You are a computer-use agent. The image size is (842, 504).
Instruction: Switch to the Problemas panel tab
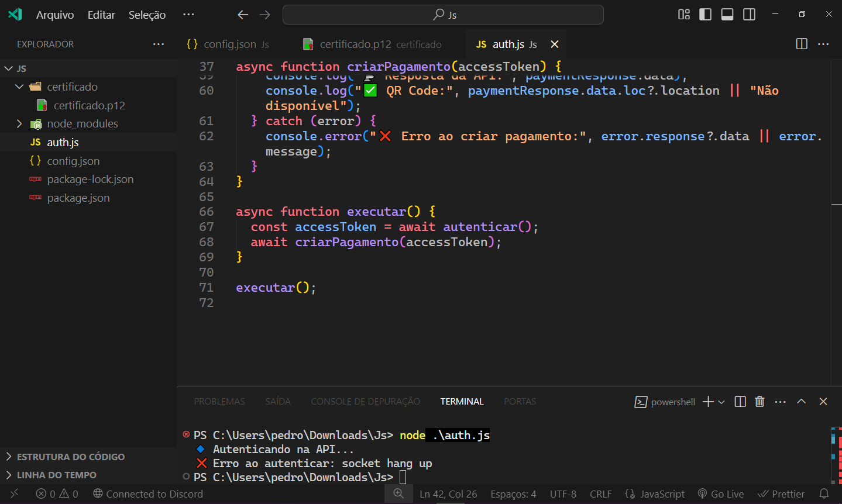click(x=219, y=402)
